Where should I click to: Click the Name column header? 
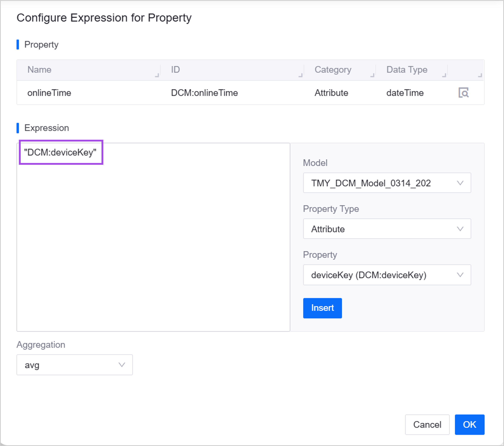(x=39, y=70)
